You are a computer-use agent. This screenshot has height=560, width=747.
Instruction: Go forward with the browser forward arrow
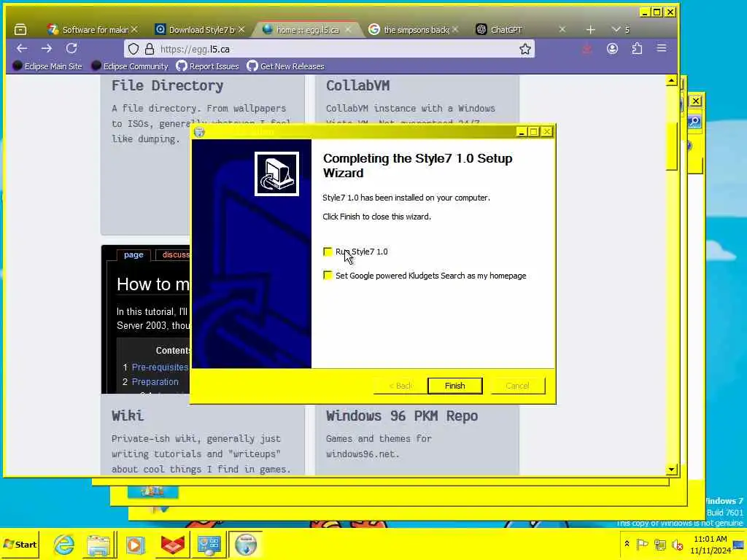pyautogui.click(x=46, y=49)
